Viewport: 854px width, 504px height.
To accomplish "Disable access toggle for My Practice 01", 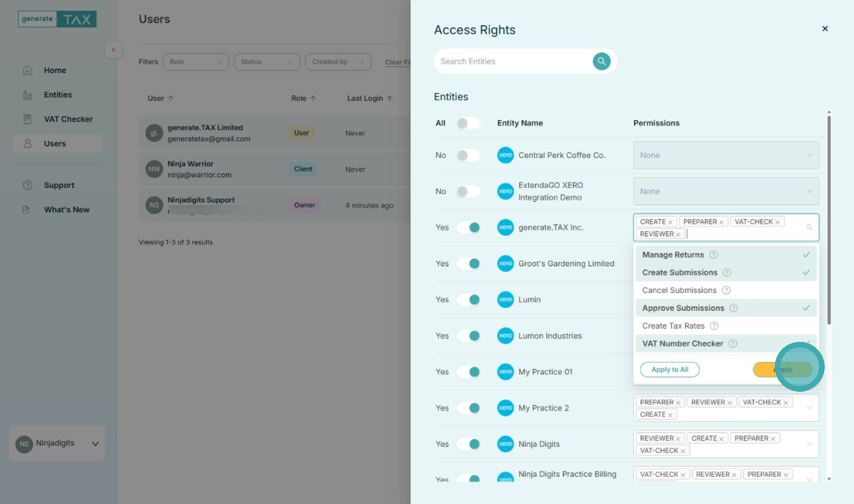I will tap(468, 372).
